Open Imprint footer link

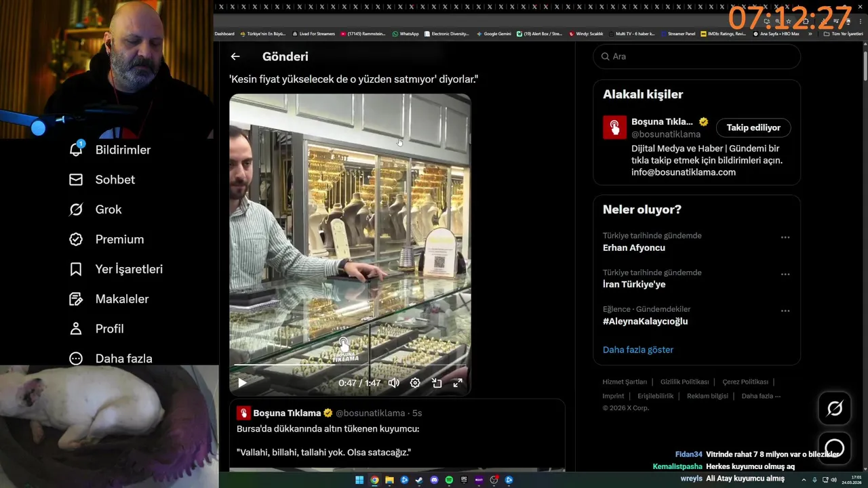coord(613,396)
